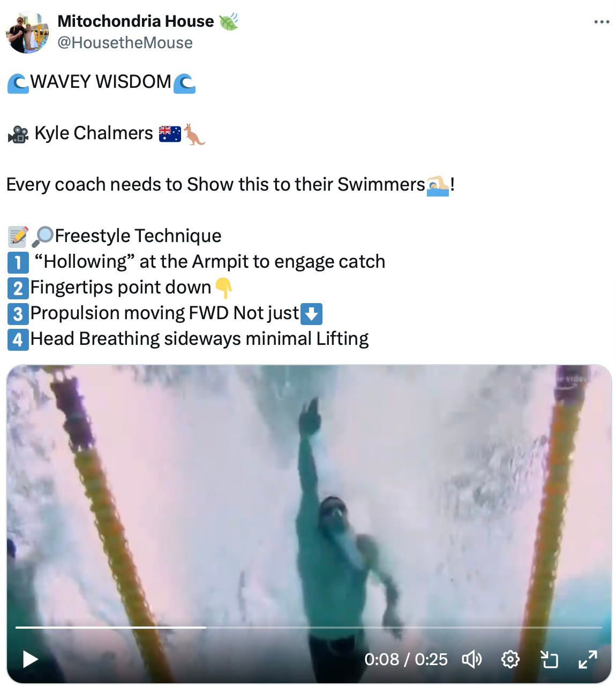Click the kangaroo emoji after Kyle Chalmers
Viewport: 616px width, 694px height.
coord(195,133)
